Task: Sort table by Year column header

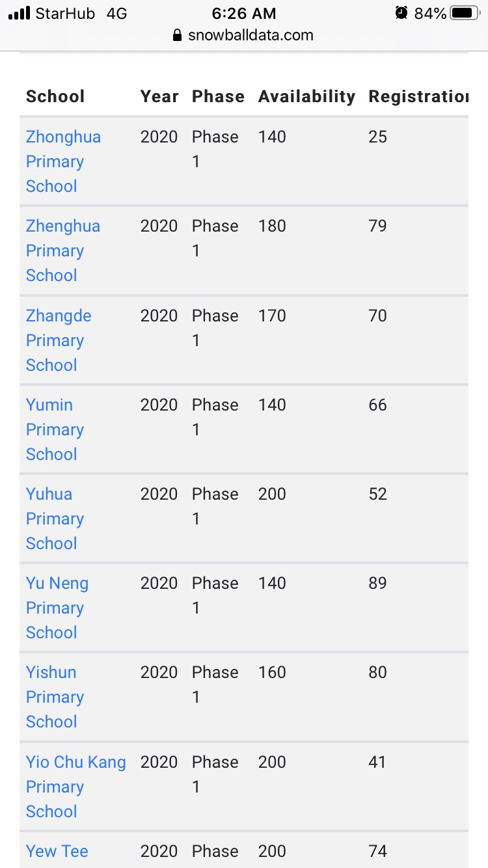Action: [x=159, y=96]
